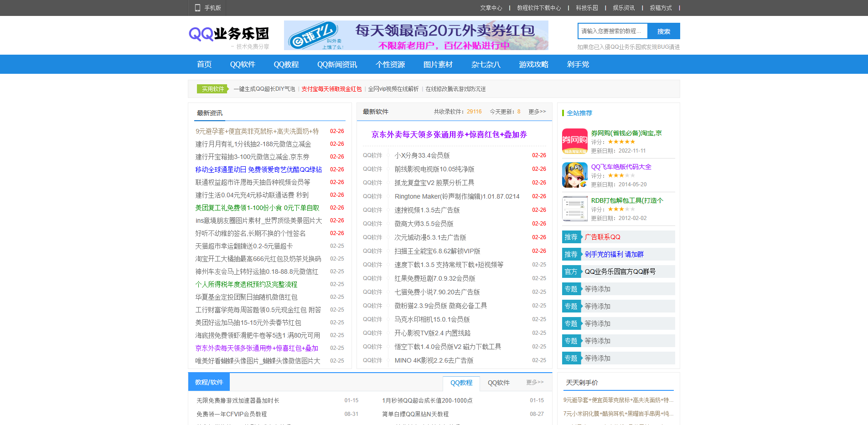Click the RDB打包解包工具 screenshot icon
This screenshot has height=425, width=868.
(574, 209)
